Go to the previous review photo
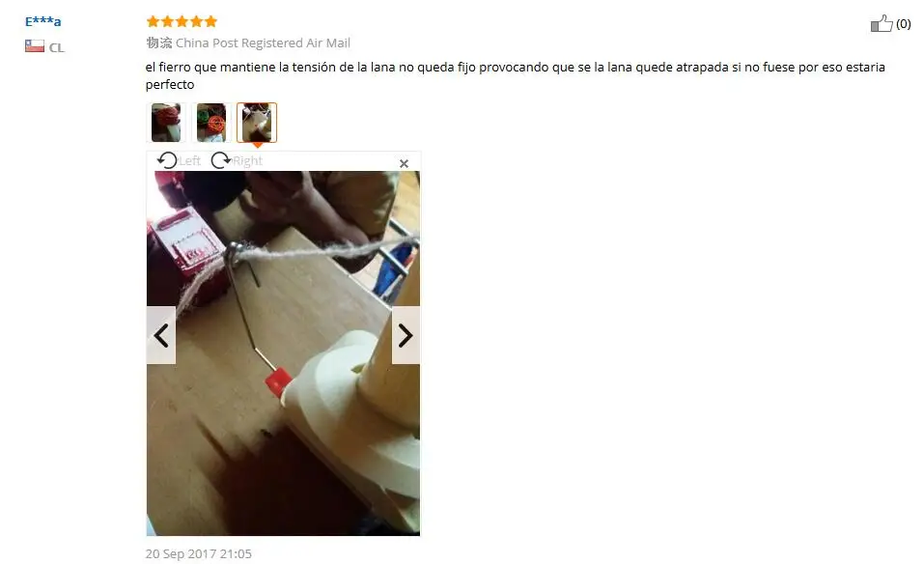Viewport: 924px width, 564px height. coord(161,335)
